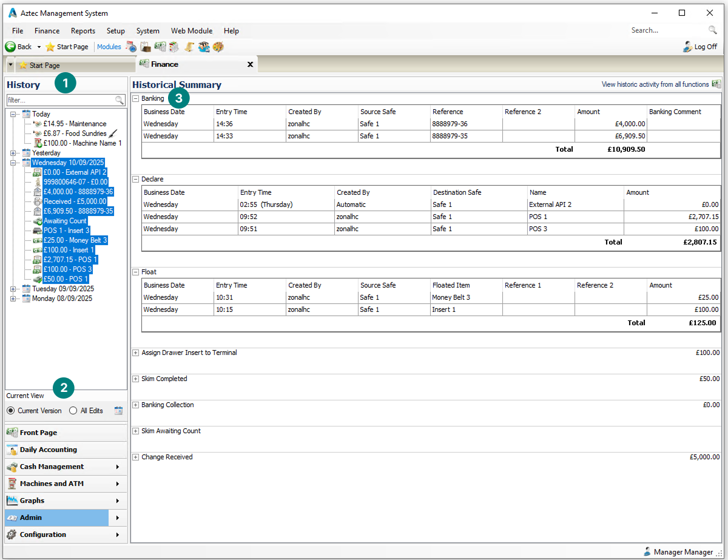This screenshot has height=560, width=728.
Task: Open the Finance module cash icon in toolbar
Action: (160, 47)
